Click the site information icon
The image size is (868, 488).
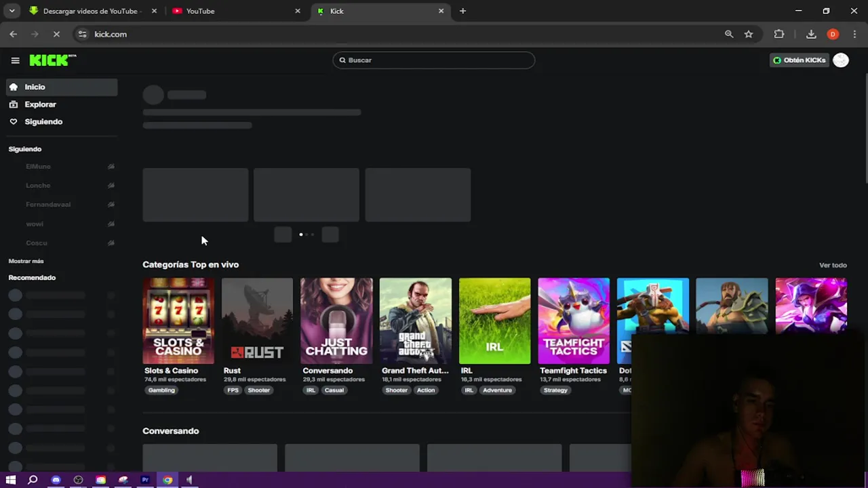(x=82, y=34)
